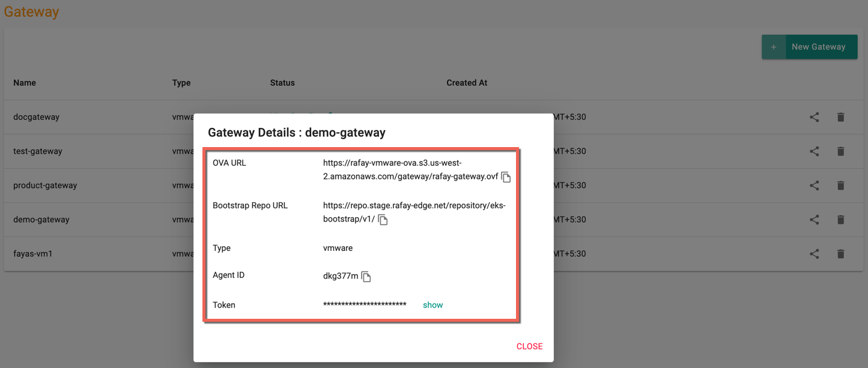Sort by the Name column header
The width and height of the screenshot is (868, 368).
pos(25,83)
